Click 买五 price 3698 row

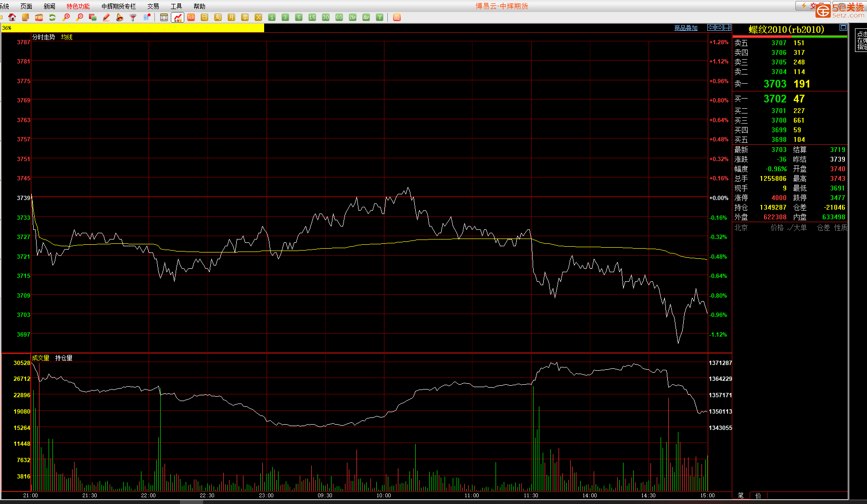point(790,139)
